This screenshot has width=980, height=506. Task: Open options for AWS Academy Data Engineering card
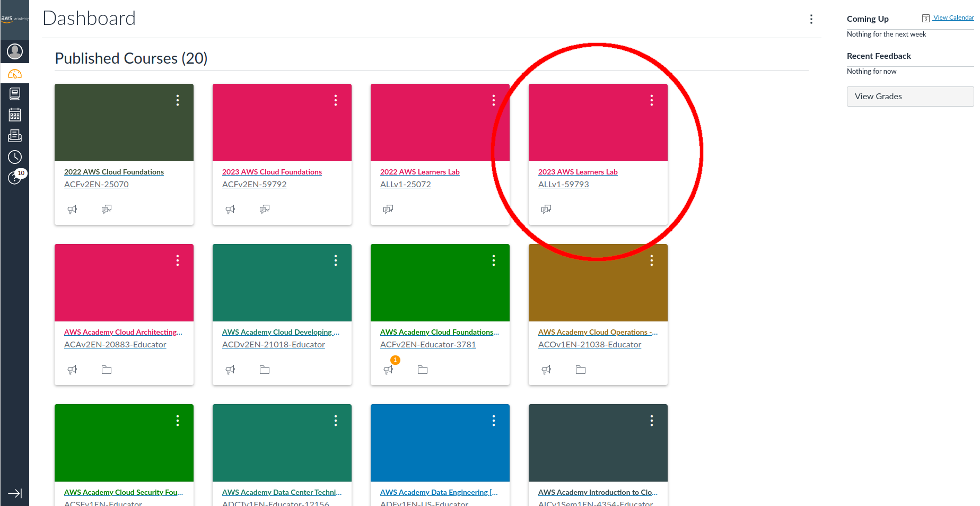coord(494,421)
